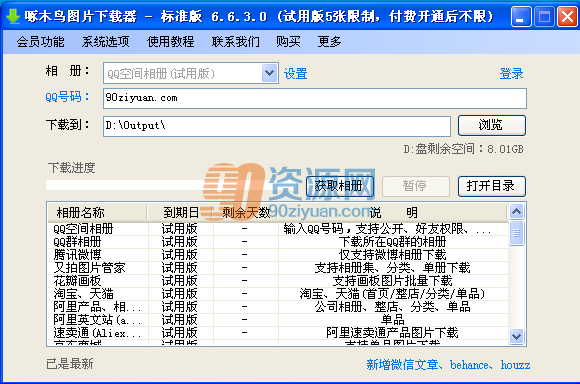Open the 新增微信文章、behance、houzz link
Screen dimensions: 580x384
[448, 365]
